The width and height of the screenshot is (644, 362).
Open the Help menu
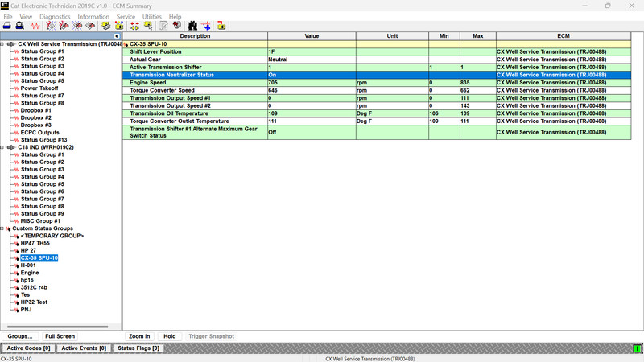(175, 16)
